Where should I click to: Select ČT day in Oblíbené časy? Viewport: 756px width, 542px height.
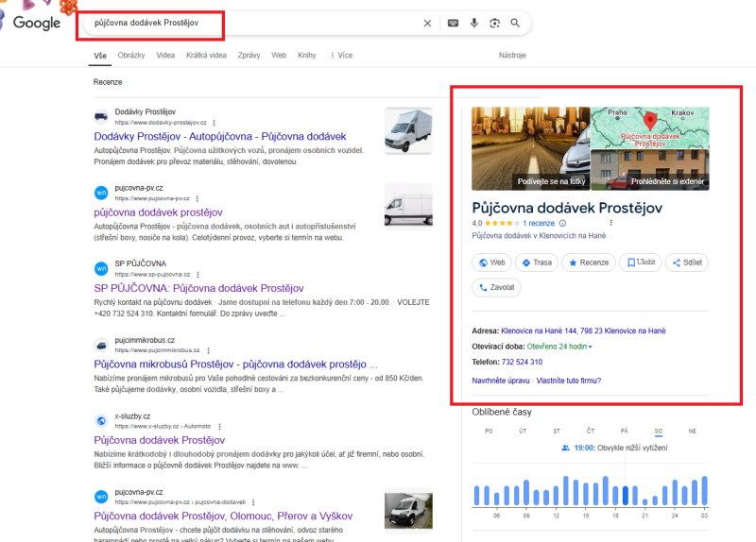pyautogui.click(x=591, y=432)
